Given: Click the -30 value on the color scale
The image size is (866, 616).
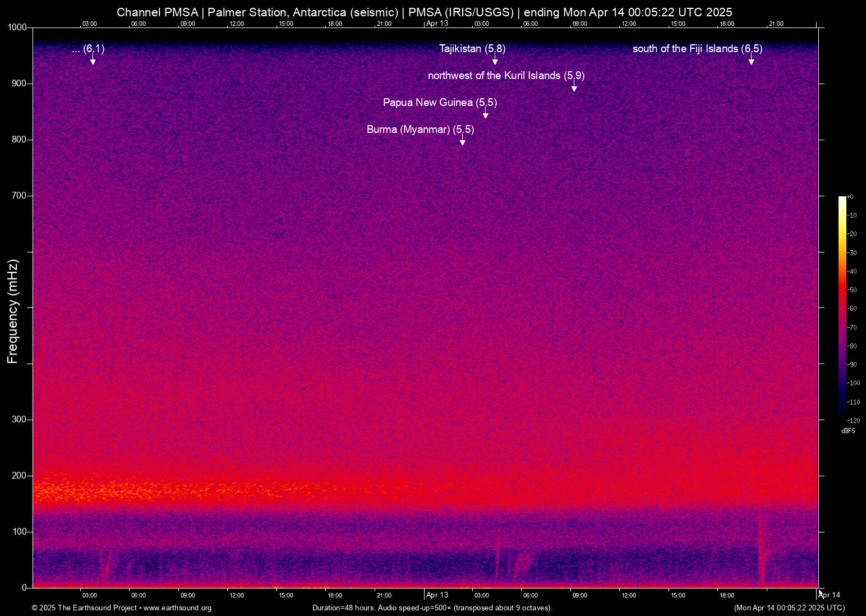Looking at the screenshot, I should 852,253.
